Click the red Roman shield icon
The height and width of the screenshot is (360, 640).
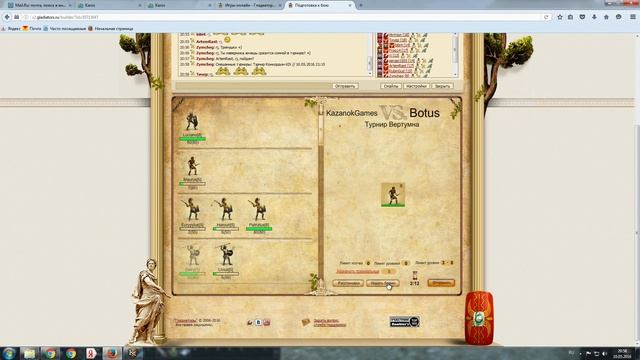[479, 318]
